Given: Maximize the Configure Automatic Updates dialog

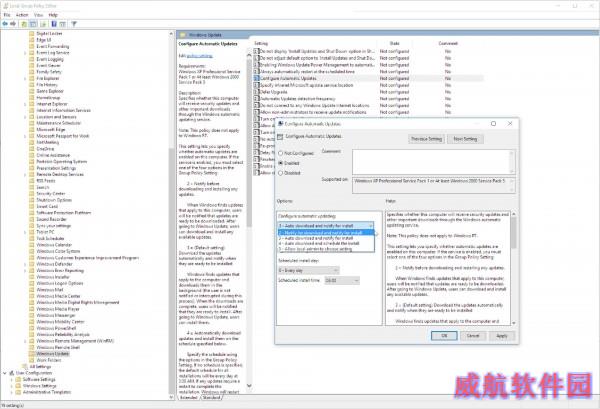Looking at the screenshot, I should pyautogui.click(x=493, y=124).
